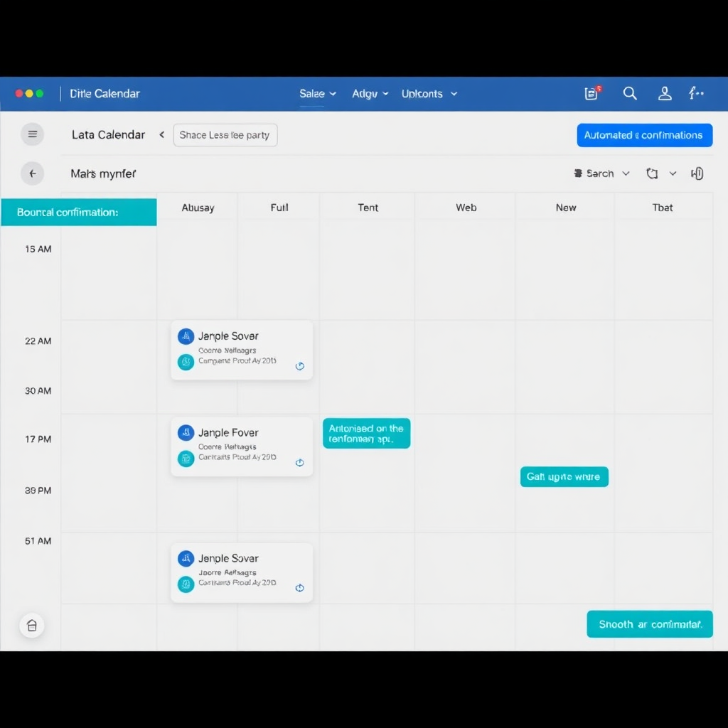Screen dimensions: 728x728
Task: Click the home icon at bottom left
Action: 32,626
